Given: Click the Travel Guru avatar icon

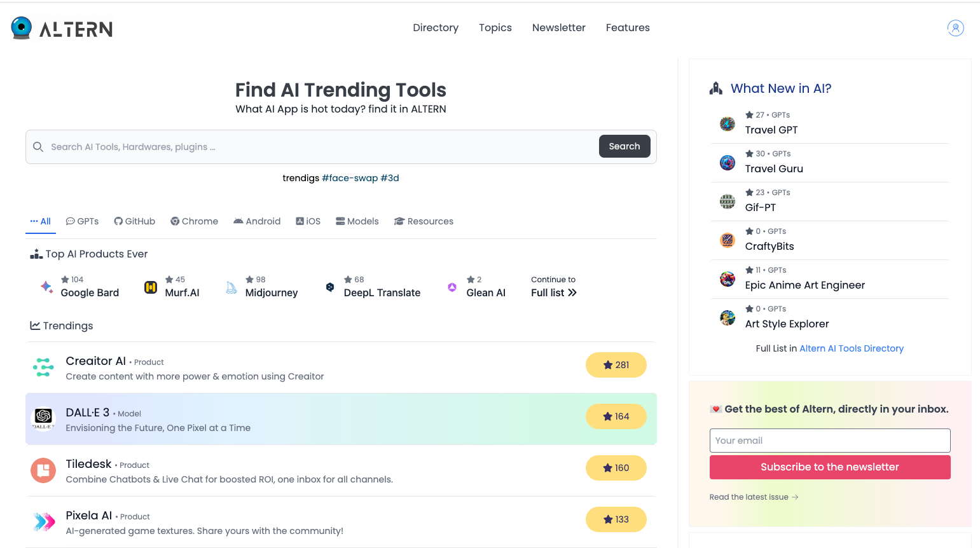Looking at the screenshot, I should (728, 163).
